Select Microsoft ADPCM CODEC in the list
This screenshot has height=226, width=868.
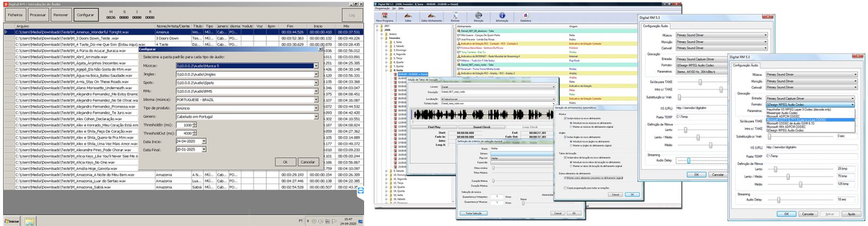click(783, 116)
